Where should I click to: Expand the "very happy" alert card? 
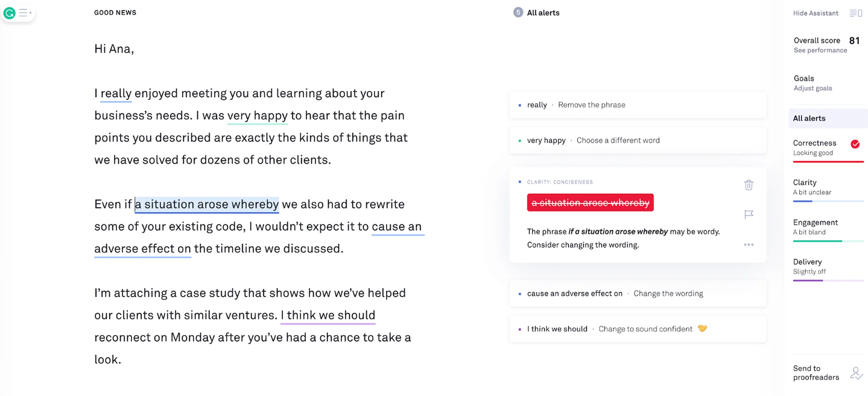[638, 141]
